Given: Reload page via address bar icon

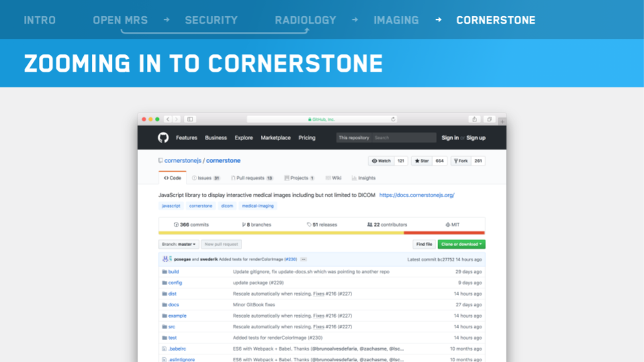Looking at the screenshot, I should [x=393, y=119].
